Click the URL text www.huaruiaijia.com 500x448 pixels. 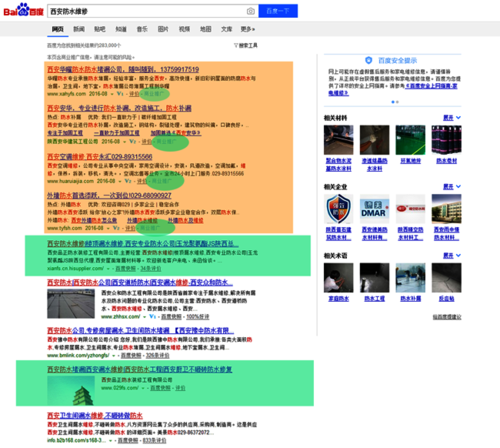(x=70, y=181)
